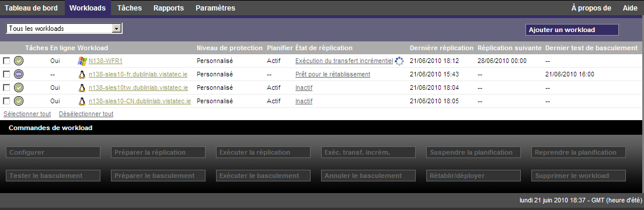The height and width of the screenshot is (210, 644).
Task: Switch to the Rapports tab
Action: [x=169, y=8]
